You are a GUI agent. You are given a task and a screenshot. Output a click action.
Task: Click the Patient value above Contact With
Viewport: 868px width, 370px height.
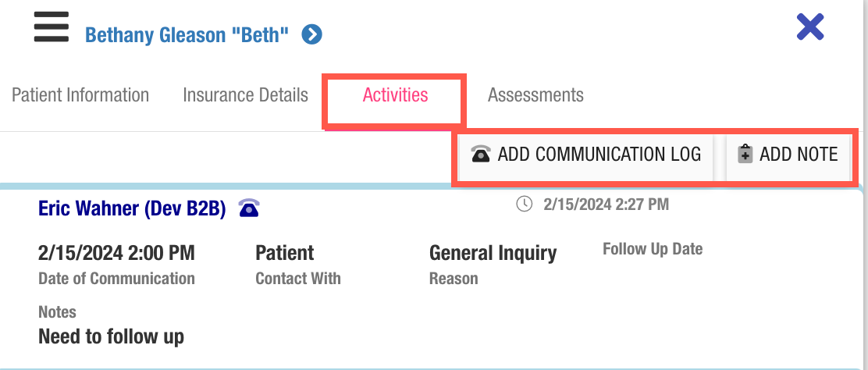(284, 253)
